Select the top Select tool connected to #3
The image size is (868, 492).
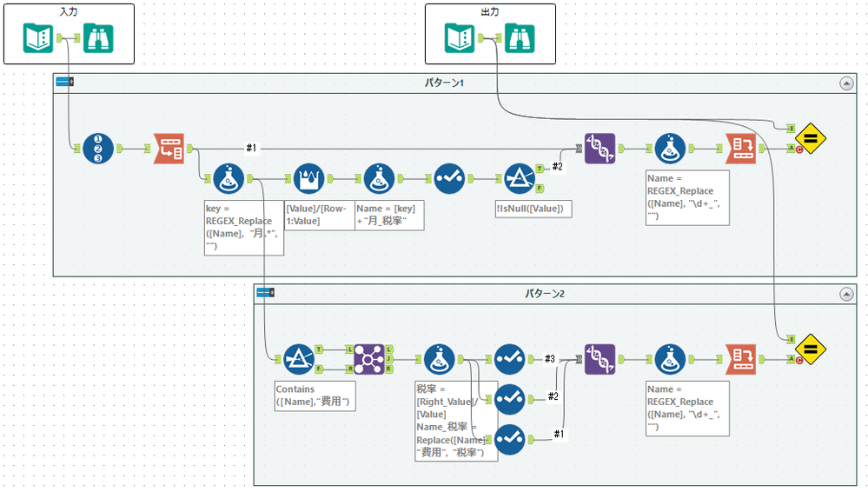pyautogui.click(x=509, y=359)
